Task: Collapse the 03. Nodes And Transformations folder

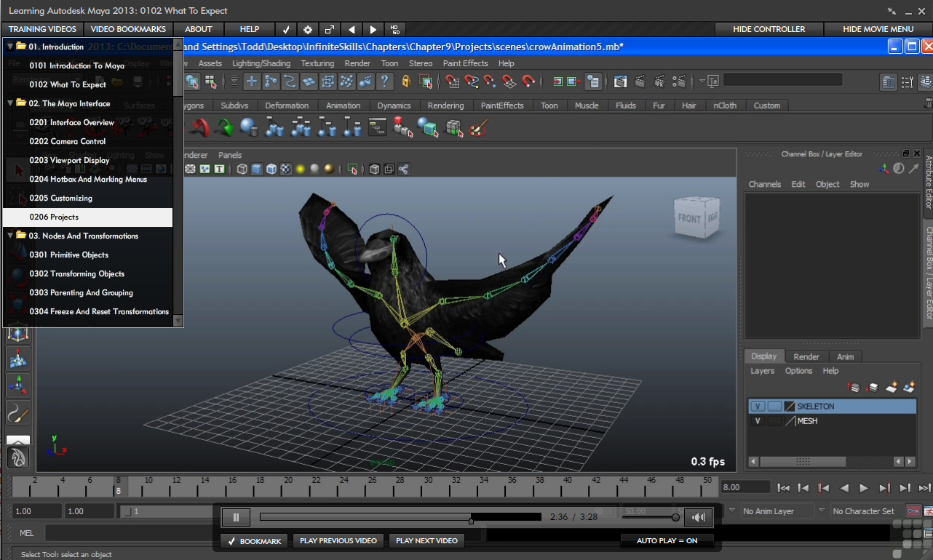Action: point(10,236)
